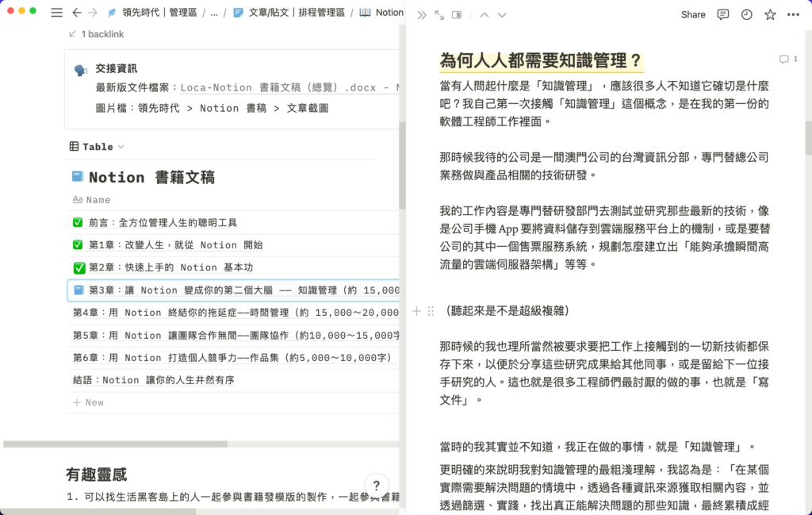Click the table horizontal scrollbar

115,444
